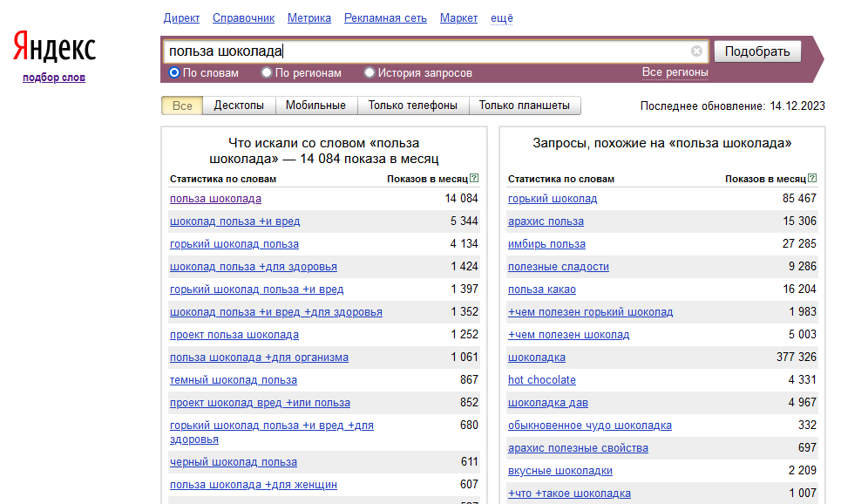Open help icon beside left 'Показов в месяц'

(x=474, y=179)
